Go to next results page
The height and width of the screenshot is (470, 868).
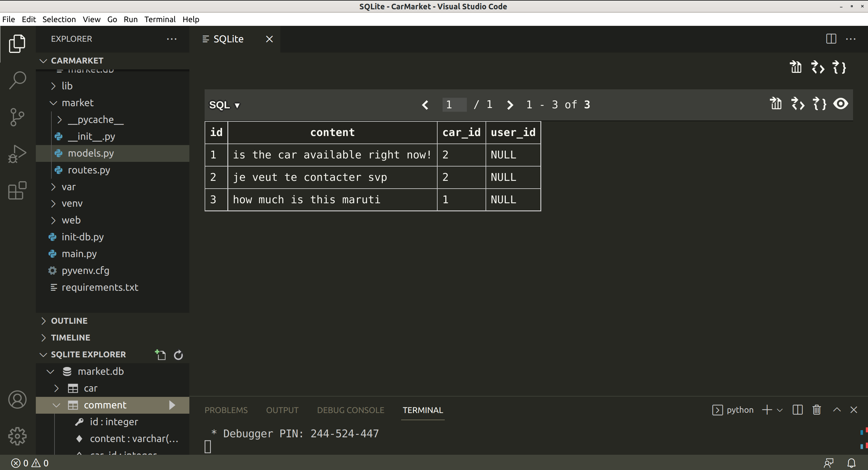click(510, 105)
